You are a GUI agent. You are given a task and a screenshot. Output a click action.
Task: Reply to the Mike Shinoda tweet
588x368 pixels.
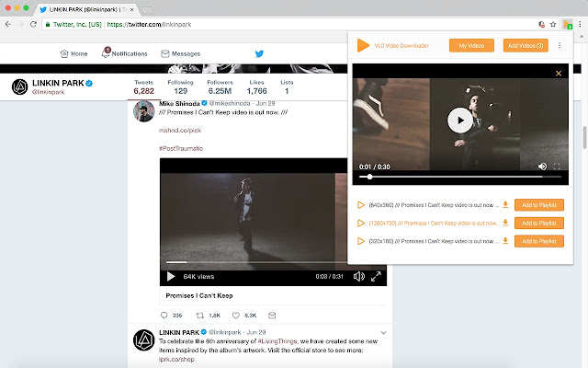point(164,315)
